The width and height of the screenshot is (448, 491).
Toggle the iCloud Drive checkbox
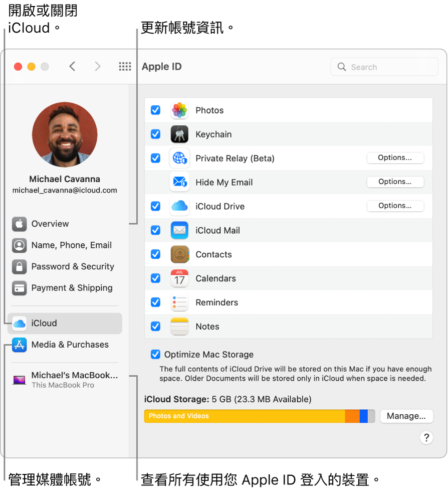tap(155, 206)
